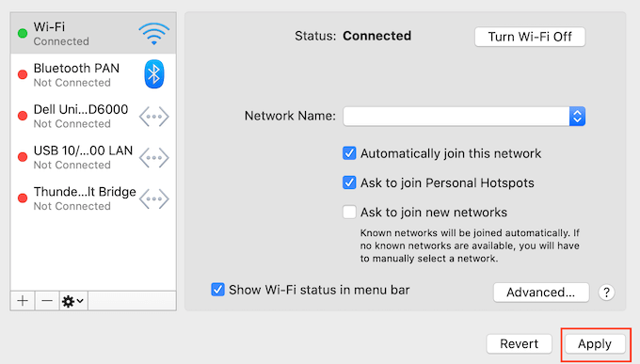Viewport: 640px width, 364px height.
Task: Click the Wi-Fi signal icon in the list
Action: (x=153, y=34)
